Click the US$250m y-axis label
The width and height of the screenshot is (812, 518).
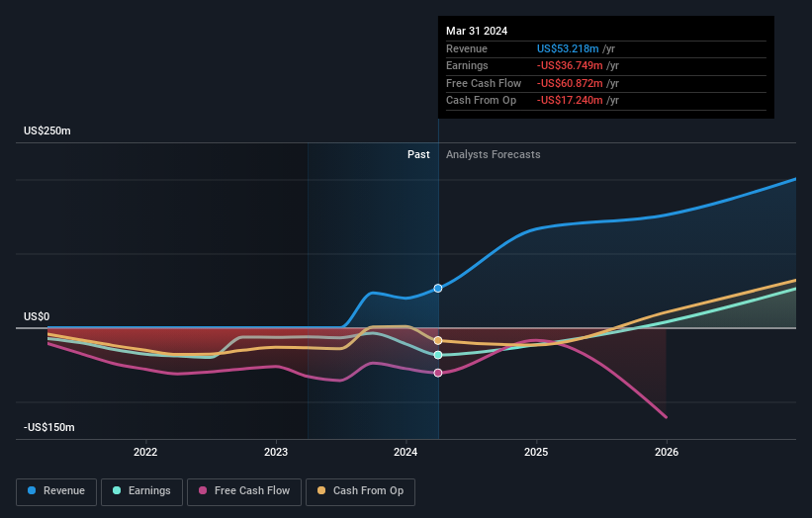click(47, 130)
